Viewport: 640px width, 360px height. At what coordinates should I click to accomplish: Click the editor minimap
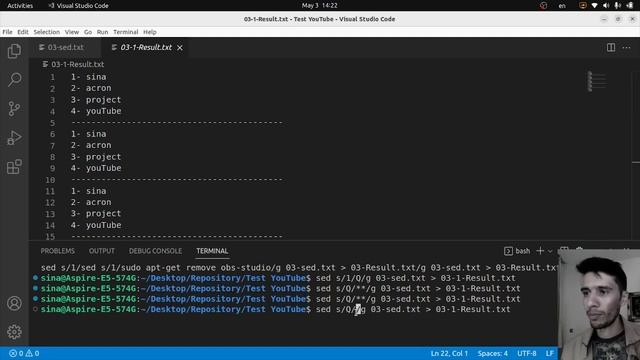[598, 82]
